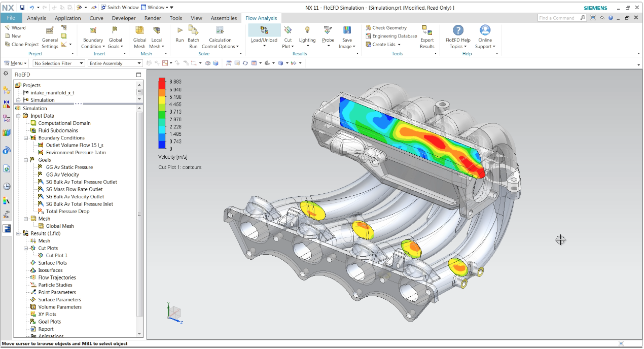Open Engineering Database
This screenshot has width=644, height=349.
point(391,36)
